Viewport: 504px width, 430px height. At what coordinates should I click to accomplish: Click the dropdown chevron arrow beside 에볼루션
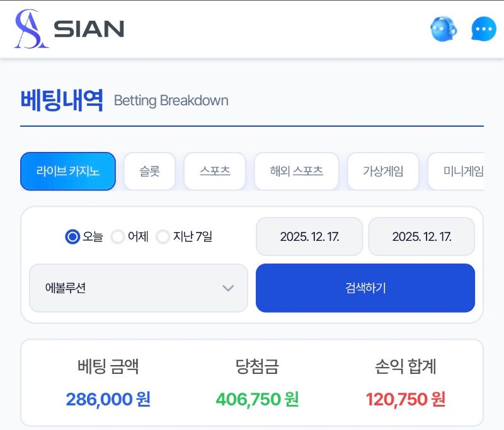point(228,288)
